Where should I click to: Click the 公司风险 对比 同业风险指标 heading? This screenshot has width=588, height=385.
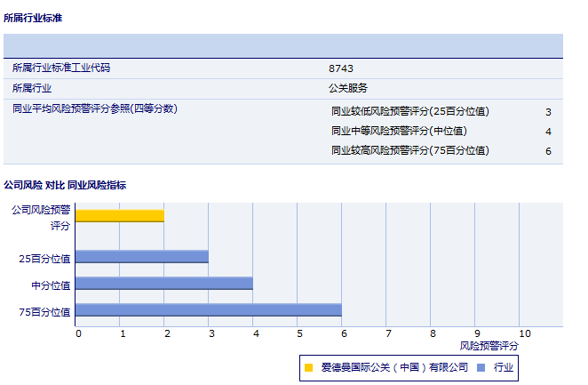pyautogui.click(x=65, y=185)
